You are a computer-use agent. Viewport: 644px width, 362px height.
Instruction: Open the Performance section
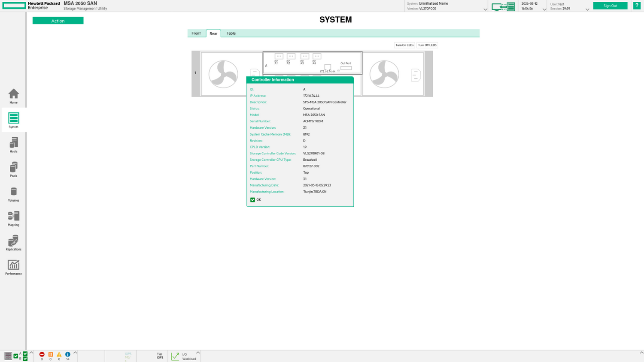point(14,267)
